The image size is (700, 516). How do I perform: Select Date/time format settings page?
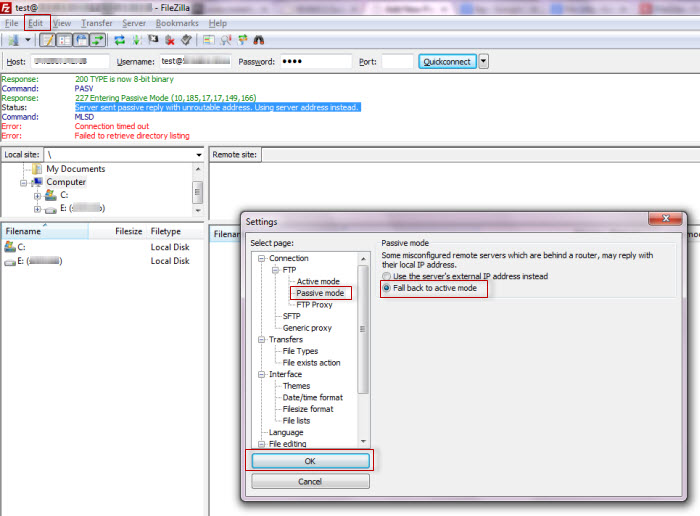click(312, 398)
